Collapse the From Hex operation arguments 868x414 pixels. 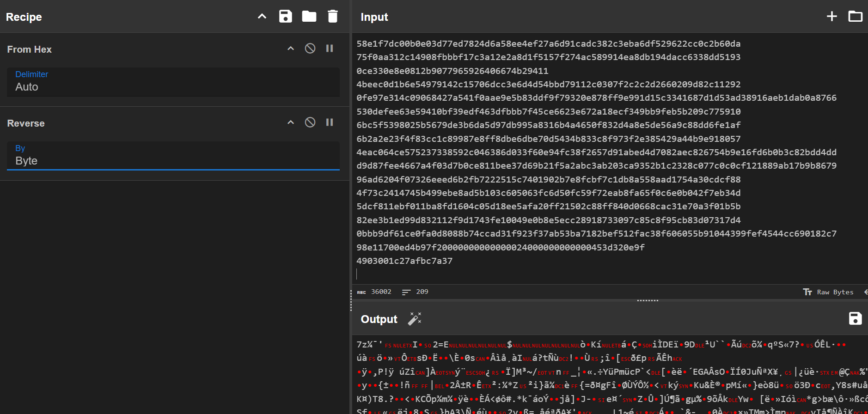(291, 49)
